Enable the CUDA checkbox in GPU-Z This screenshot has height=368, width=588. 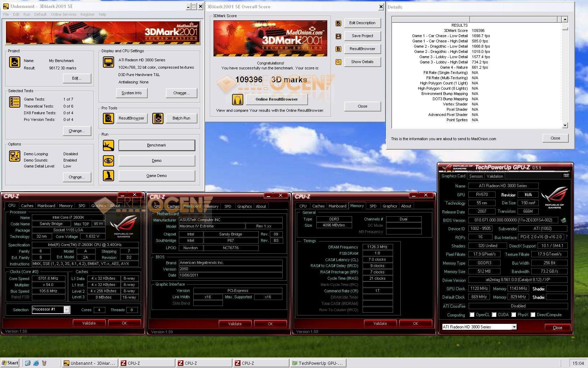[x=494, y=315]
